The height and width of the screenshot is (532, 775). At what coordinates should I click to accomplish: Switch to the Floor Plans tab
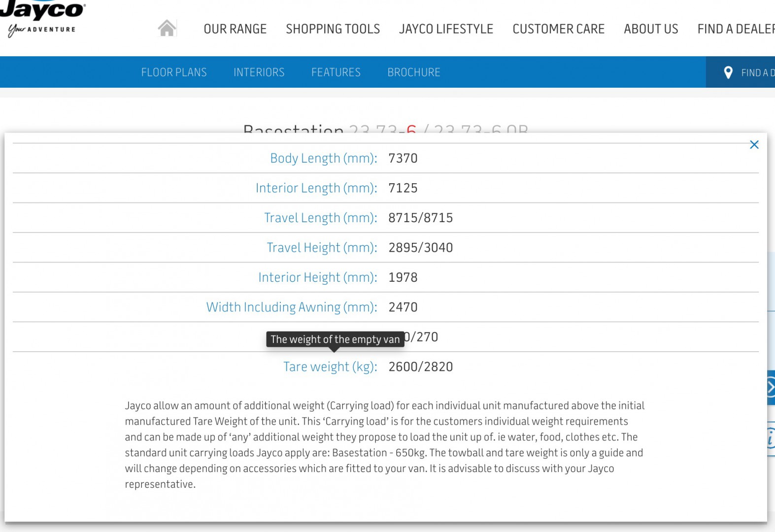click(174, 72)
